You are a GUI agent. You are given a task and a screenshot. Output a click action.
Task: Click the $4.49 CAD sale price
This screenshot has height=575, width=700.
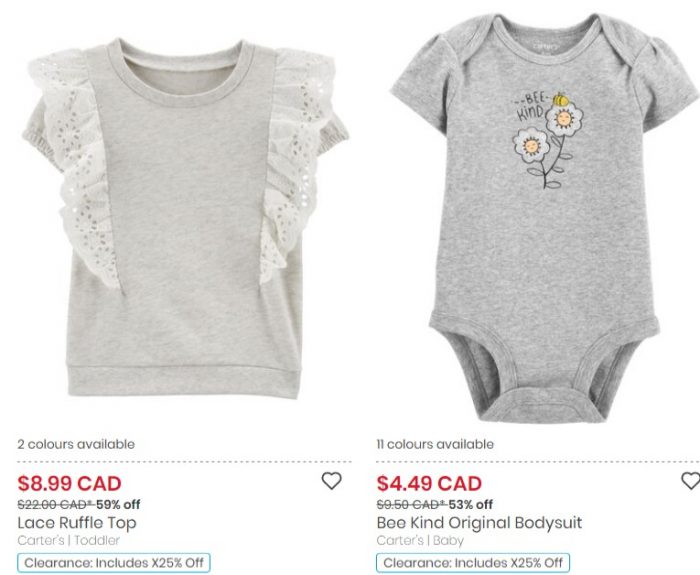tap(429, 483)
